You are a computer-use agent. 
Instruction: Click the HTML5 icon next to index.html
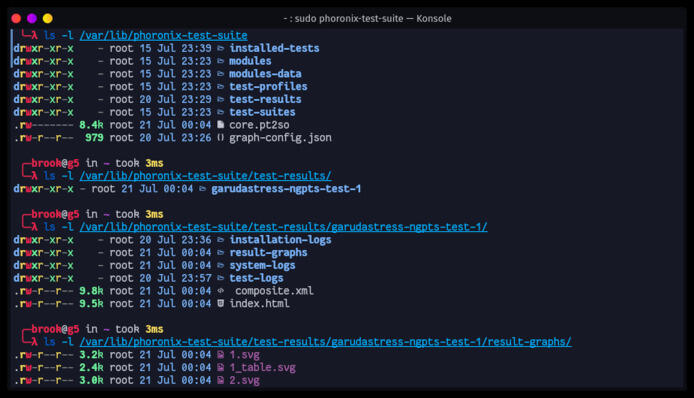pos(220,304)
